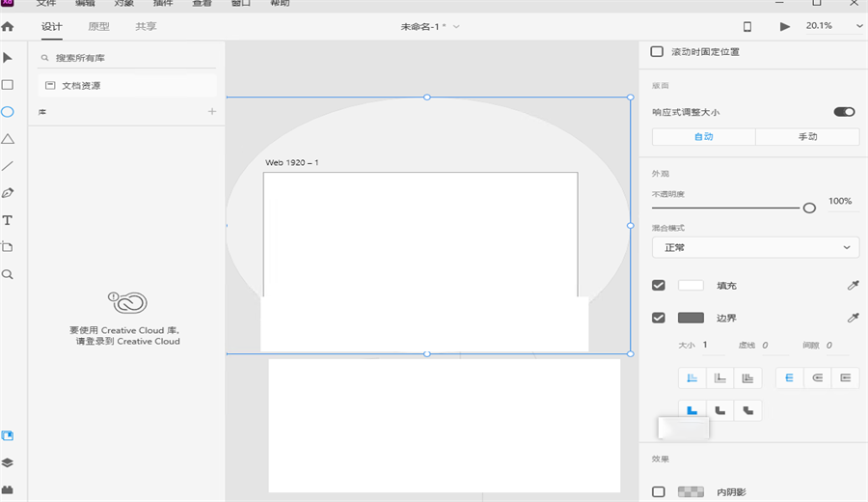Viewport: 868px width, 502px height.
Task: Select 手动 responsive resize mode
Action: click(807, 137)
